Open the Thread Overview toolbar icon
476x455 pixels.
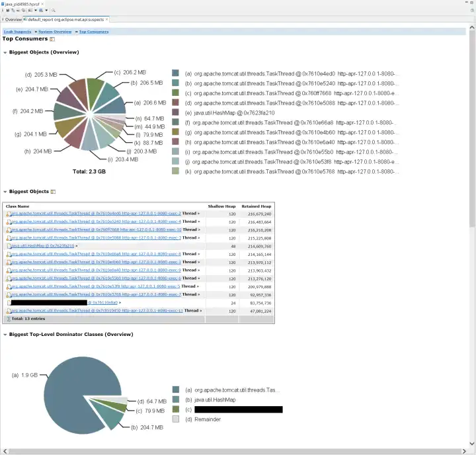point(23,11)
